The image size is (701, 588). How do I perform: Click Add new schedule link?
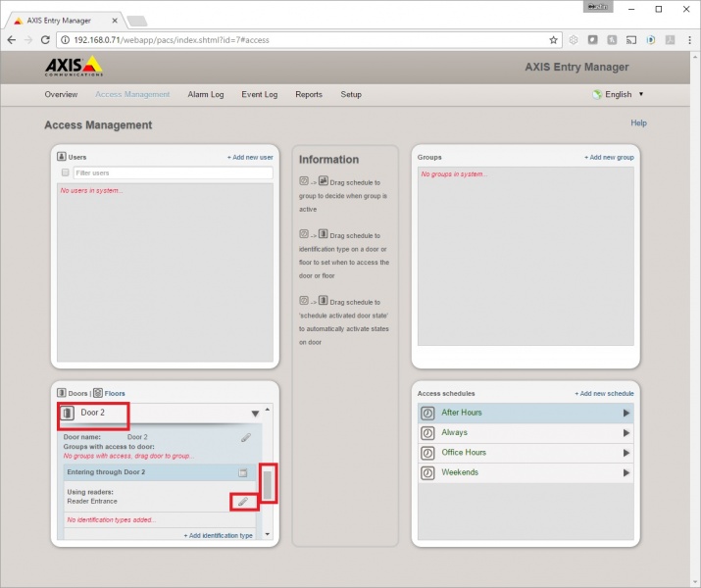[605, 394]
